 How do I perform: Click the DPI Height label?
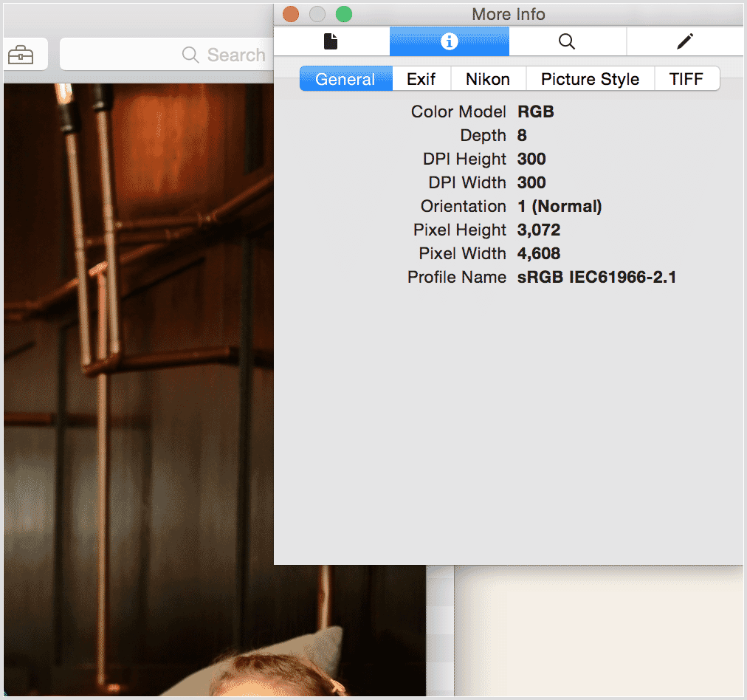(464, 159)
